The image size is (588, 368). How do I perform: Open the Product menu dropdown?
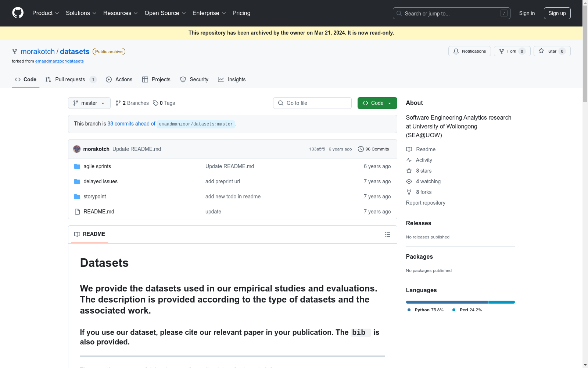click(46, 13)
